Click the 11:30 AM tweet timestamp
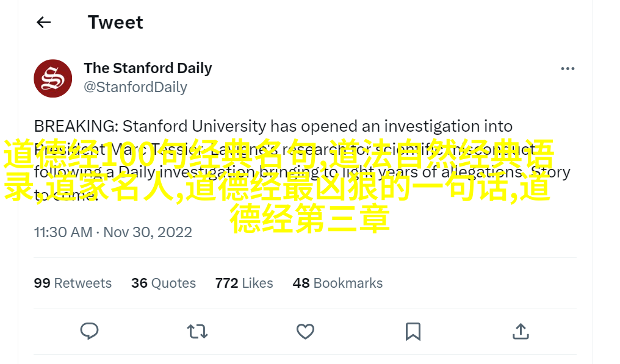Screen dimensions: 620x364 [x=63, y=232]
